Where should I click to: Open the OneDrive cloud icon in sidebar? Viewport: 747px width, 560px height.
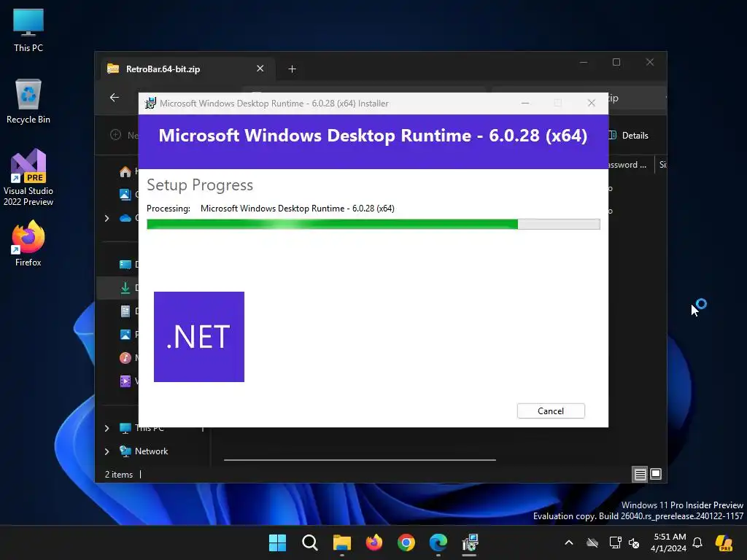pos(125,218)
